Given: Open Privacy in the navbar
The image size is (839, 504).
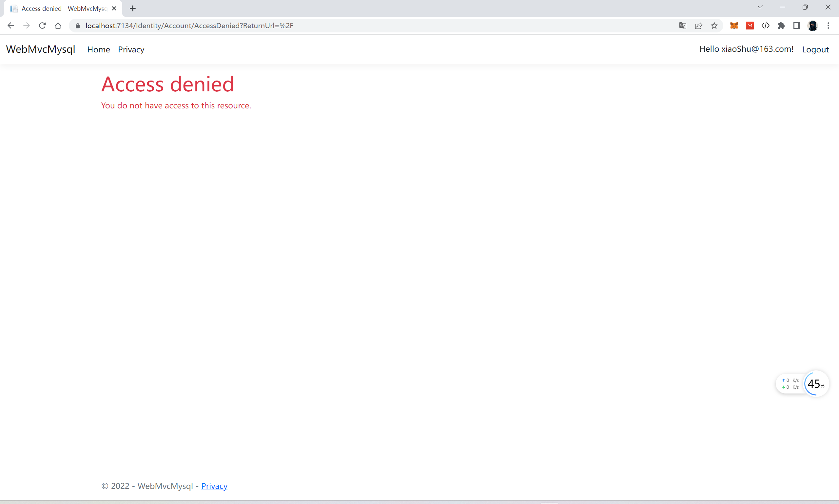Looking at the screenshot, I should (x=131, y=49).
